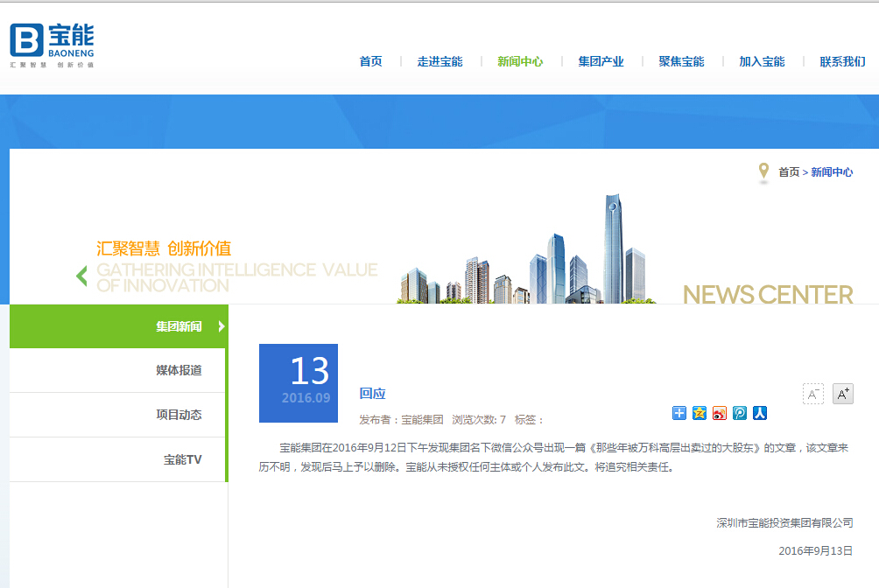Open 集团产业 navigation menu

click(601, 61)
